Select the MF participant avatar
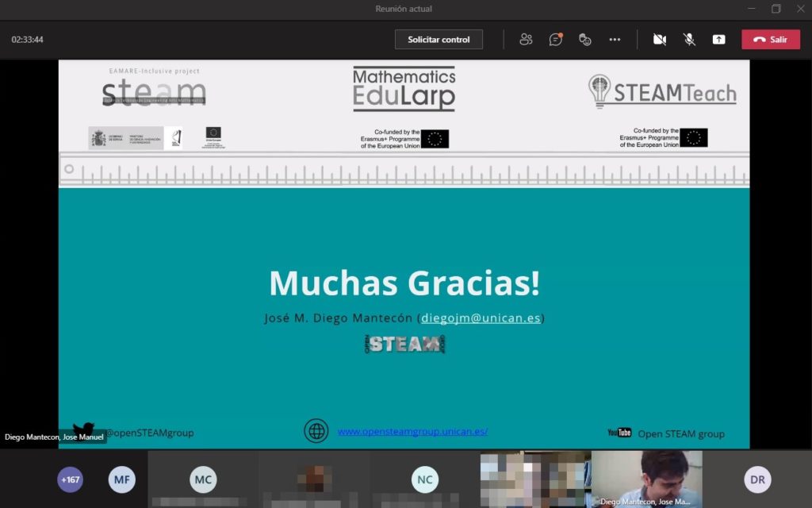 pos(121,479)
